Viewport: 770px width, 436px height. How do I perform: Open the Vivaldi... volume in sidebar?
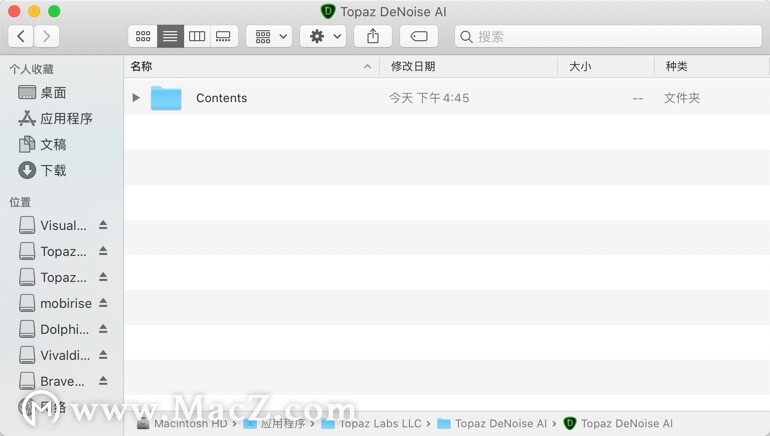pyautogui.click(x=54, y=355)
